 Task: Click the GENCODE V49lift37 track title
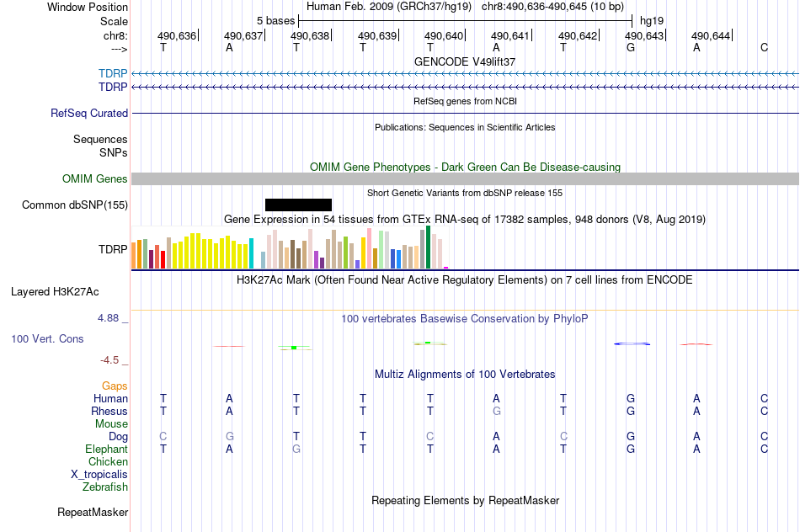pyautogui.click(x=465, y=61)
